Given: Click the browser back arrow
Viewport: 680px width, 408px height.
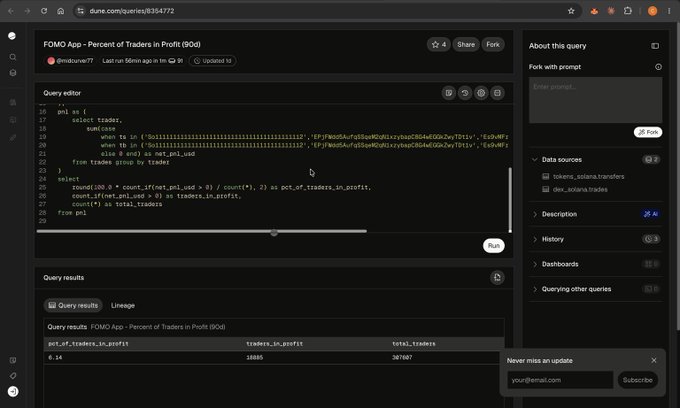Looking at the screenshot, I should (11, 11).
